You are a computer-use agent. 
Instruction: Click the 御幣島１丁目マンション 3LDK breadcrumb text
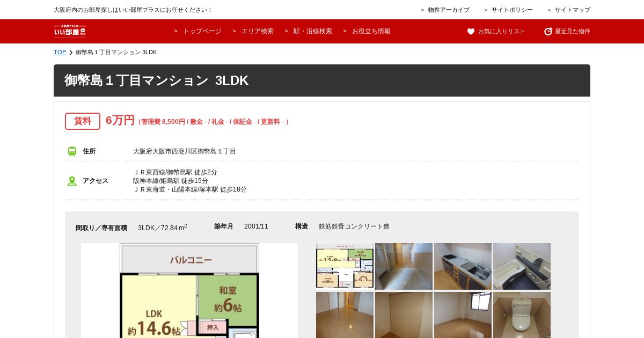tap(116, 52)
